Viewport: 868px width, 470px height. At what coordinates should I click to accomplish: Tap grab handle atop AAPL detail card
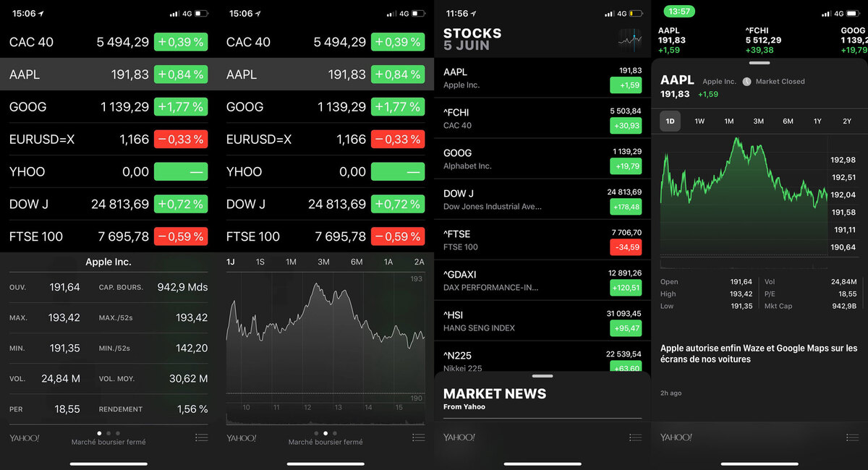click(x=759, y=63)
